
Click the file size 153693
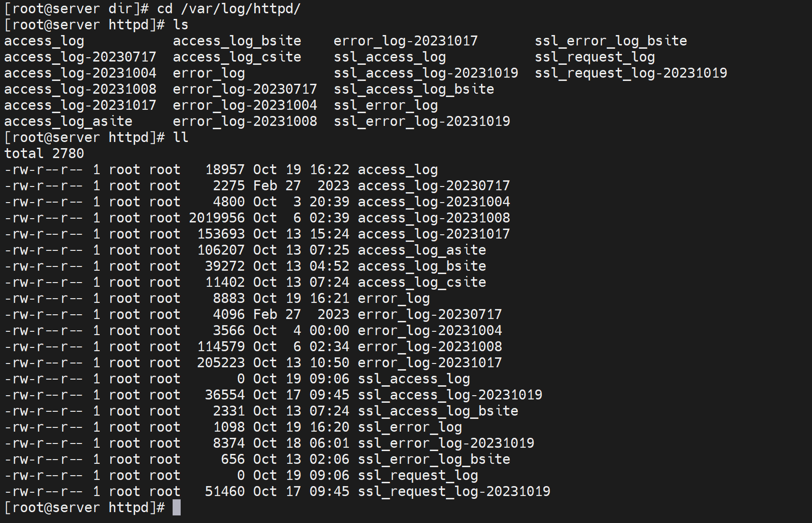[x=221, y=234]
